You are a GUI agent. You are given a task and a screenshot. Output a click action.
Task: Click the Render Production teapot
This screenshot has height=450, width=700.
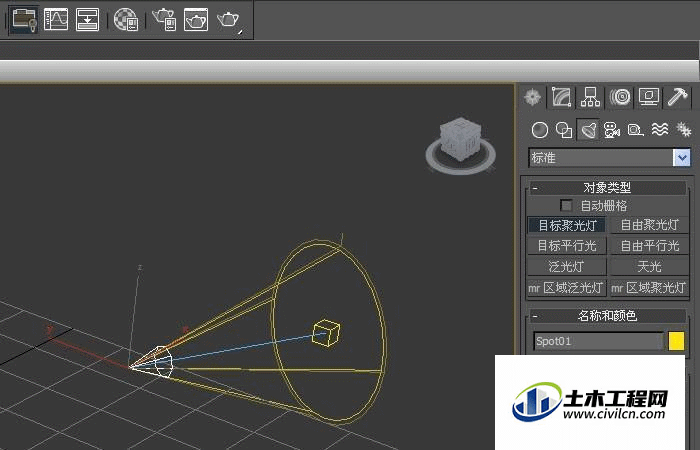pos(229,20)
